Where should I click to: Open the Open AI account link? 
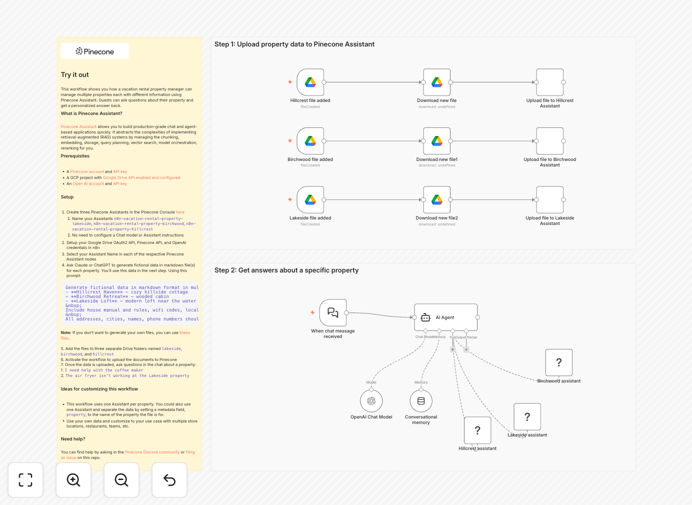(88, 184)
